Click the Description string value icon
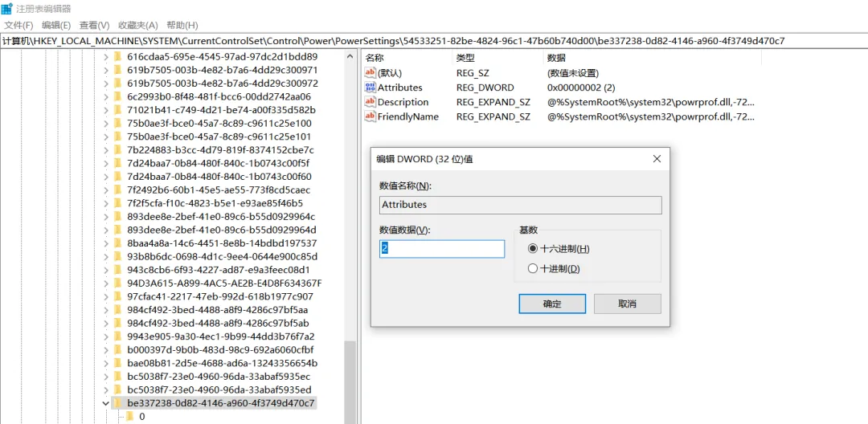The width and height of the screenshot is (868, 424). point(370,102)
